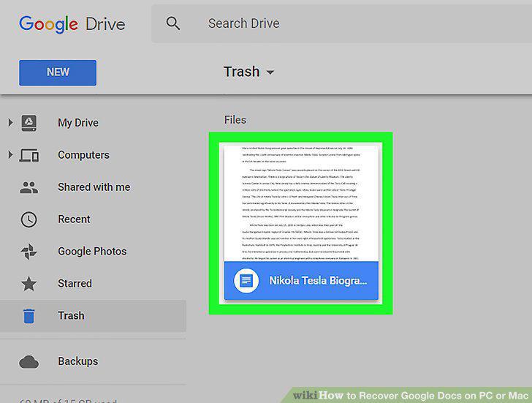Screen dimensions: 532x403
Task: Click the Nikola Tesla Biogra... file name
Action: [318, 281]
